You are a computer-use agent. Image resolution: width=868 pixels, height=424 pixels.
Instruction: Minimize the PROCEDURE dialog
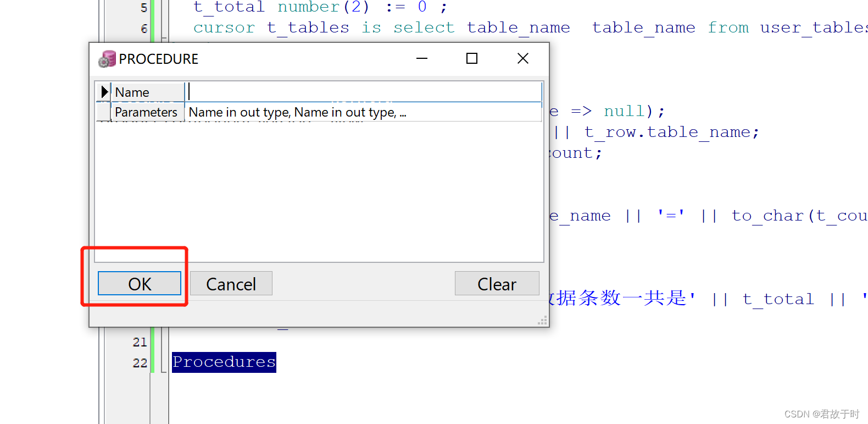[422, 58]
